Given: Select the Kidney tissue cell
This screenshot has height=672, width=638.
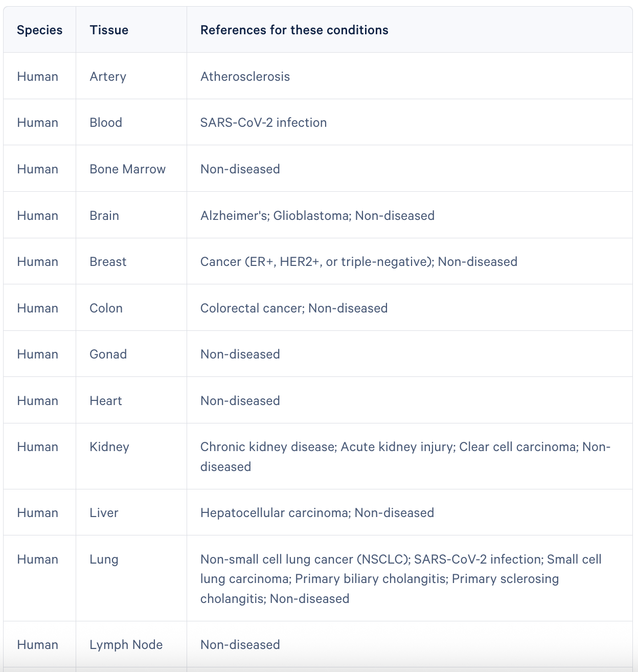Looking at the screenshot, I should [x=109, y=447].
